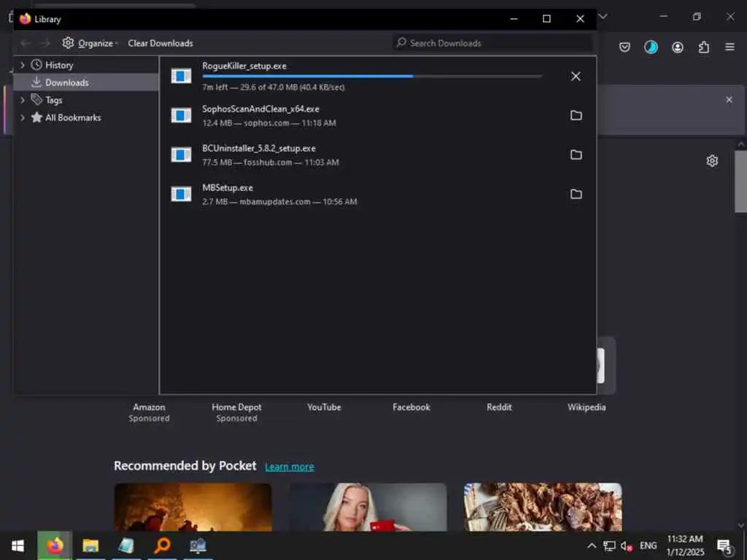Click the BCUninstaller_5.8.2_setup.exe file icon

[x=181, y=155]
